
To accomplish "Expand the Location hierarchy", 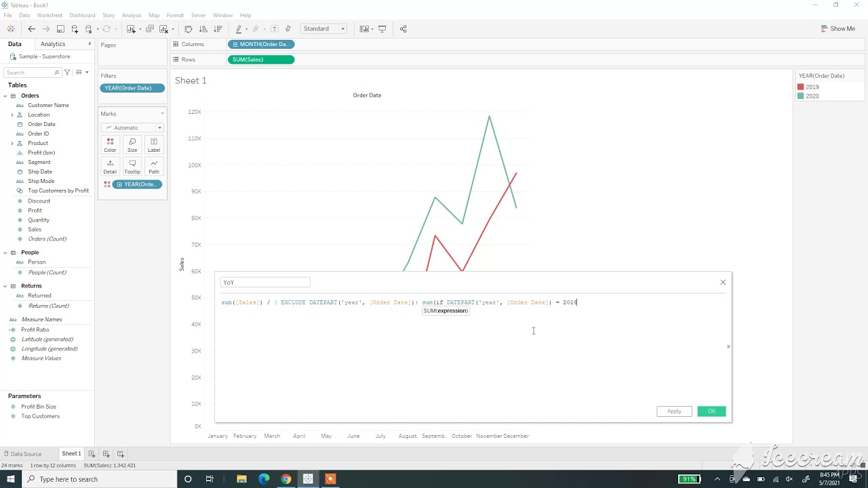I will pyautogui.click(x=12, y=115).
